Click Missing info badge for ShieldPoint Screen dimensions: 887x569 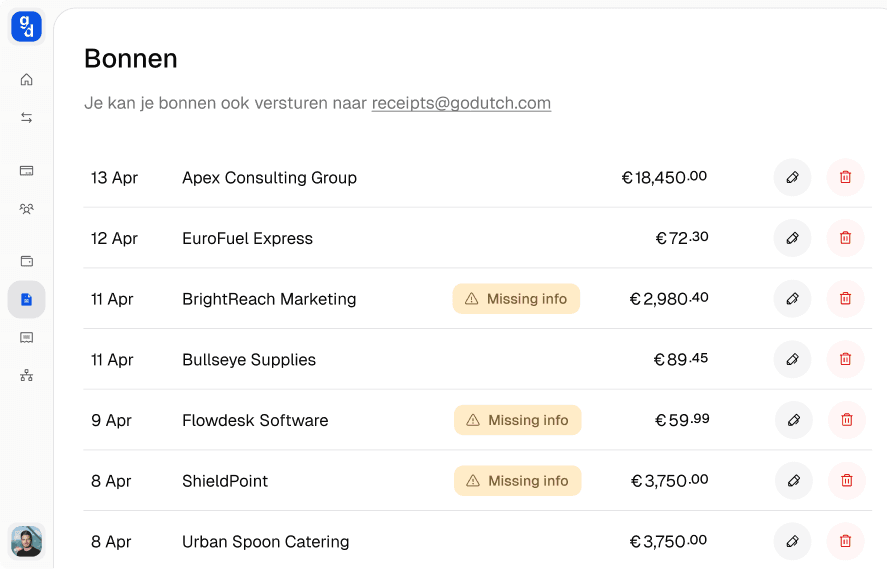point(517,481)
